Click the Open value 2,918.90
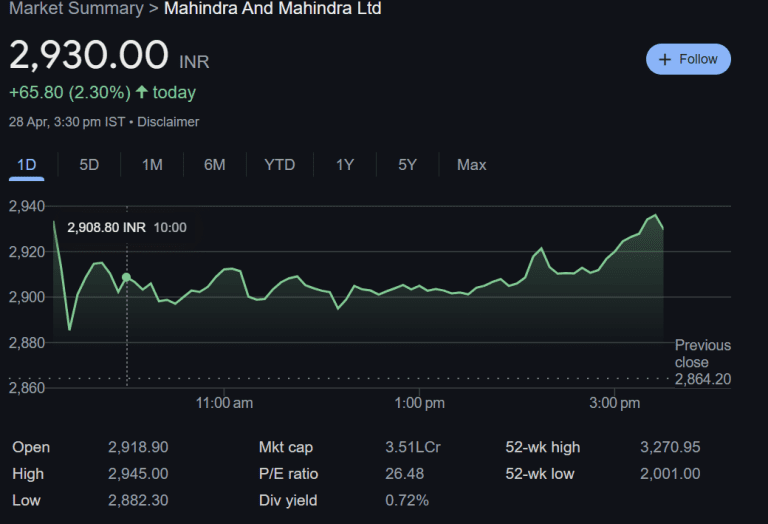The height and width of the screenshot is (524, 768). [138, 447]
